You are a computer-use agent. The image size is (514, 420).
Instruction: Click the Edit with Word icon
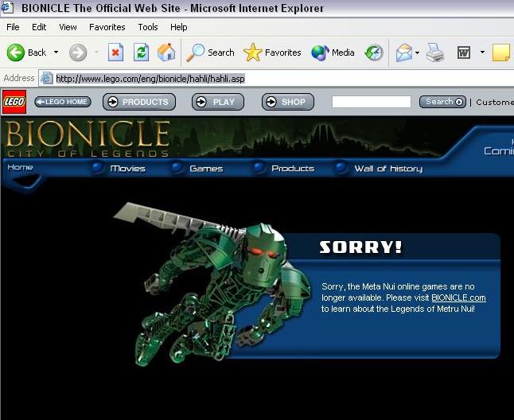464,52
